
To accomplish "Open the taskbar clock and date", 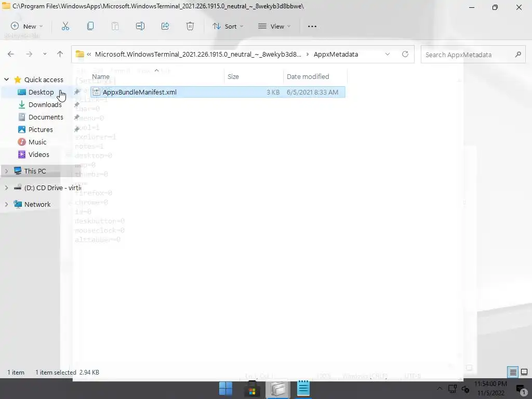I will 490,389.
